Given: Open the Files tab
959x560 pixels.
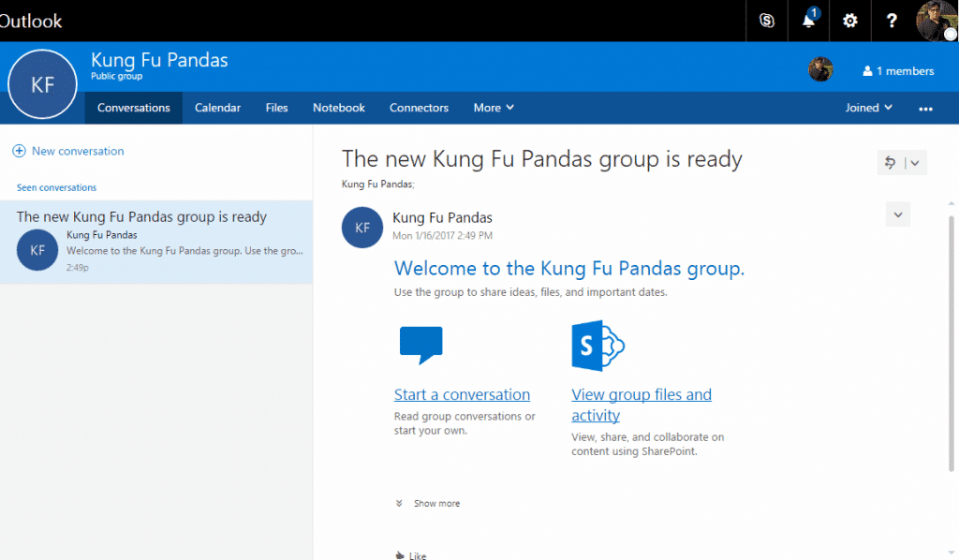Looking at the screenshot, I should click(x=276, y=108).
